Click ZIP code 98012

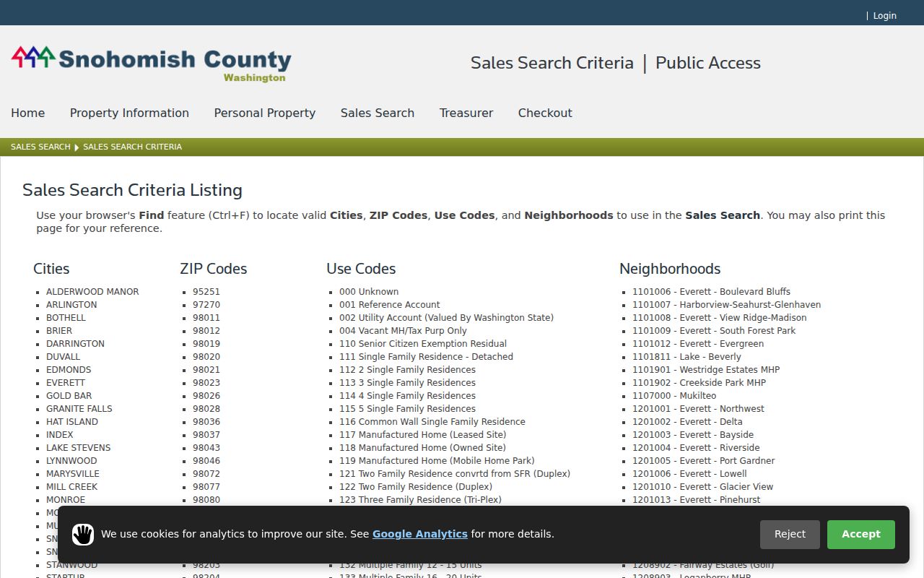coord(206,331)
